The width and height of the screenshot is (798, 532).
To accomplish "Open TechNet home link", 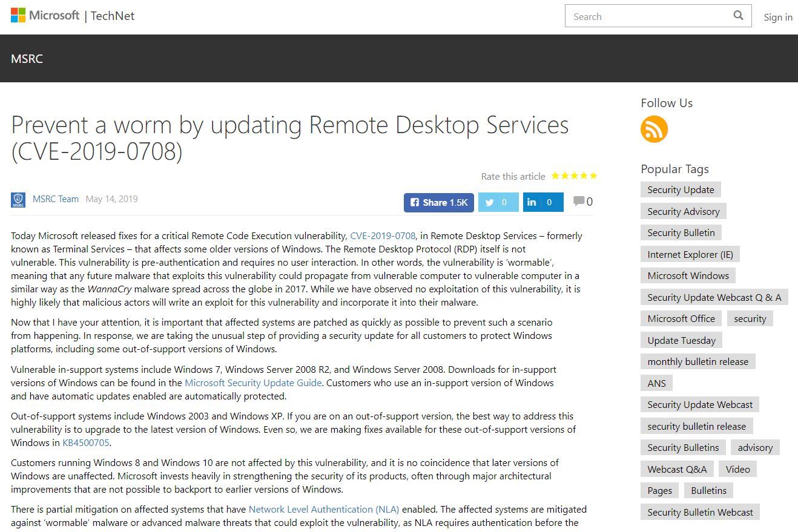I will point(113,16).
